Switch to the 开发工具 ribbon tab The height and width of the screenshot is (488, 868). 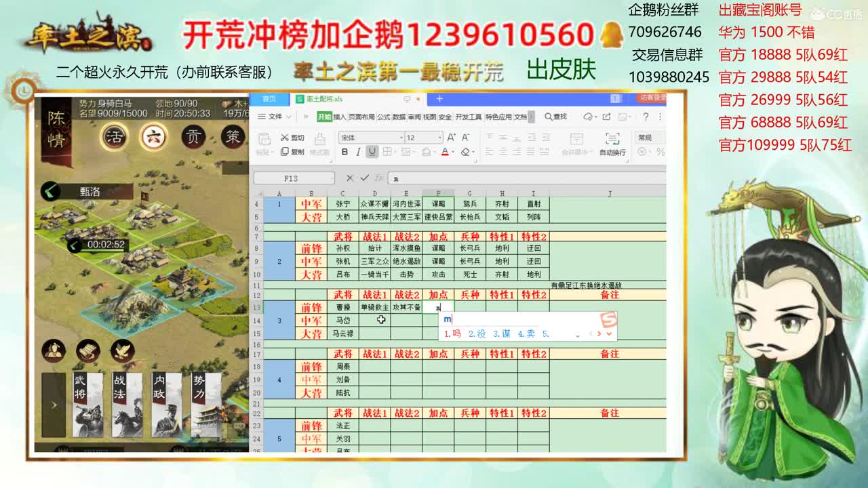[x=468, y=117]
